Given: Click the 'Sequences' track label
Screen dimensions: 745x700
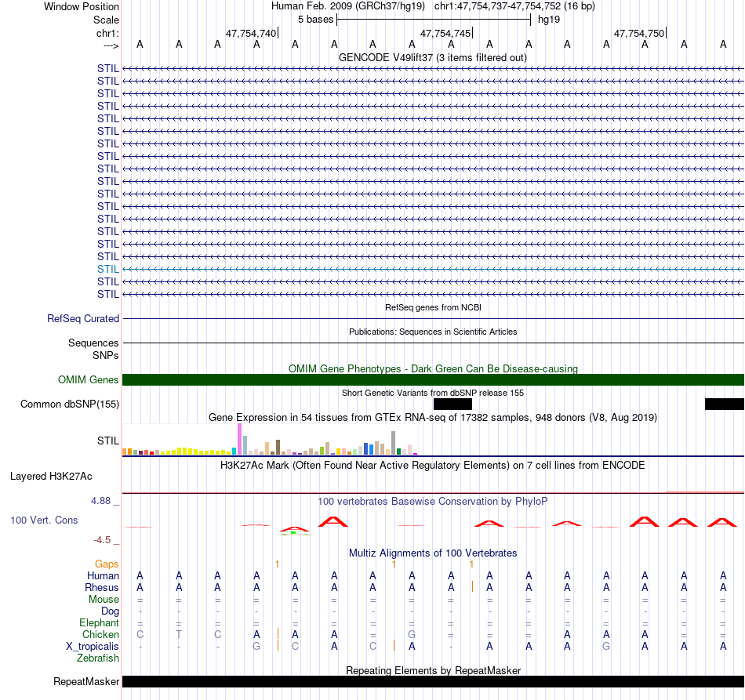Looking at the screenshot, I should [x=93, y=343].
